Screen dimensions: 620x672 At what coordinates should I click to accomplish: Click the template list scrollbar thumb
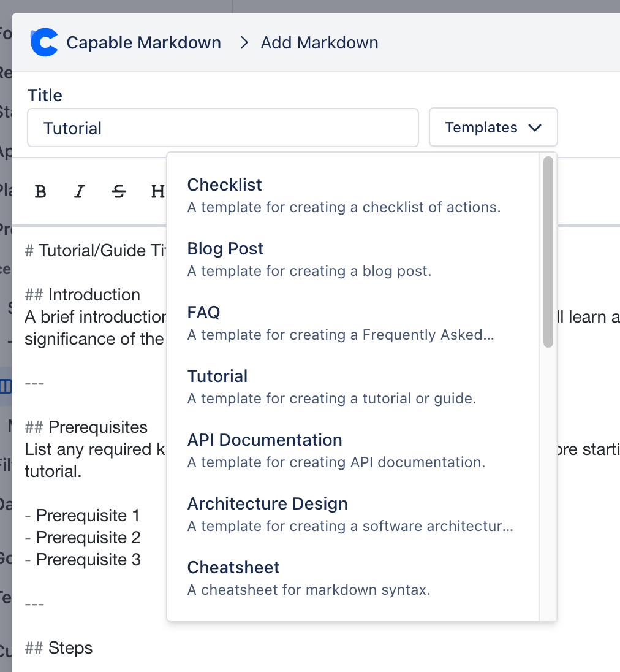click(x=548, y=251)
